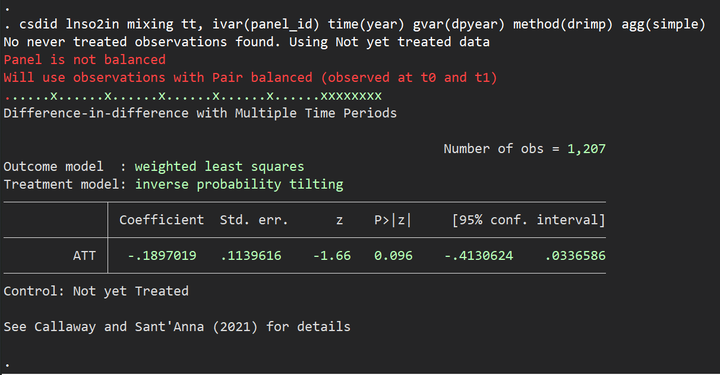Click the 'Treatment model:' label
Image resolution: width=720 pixels, height=375 pixels.
pos(65,185)
